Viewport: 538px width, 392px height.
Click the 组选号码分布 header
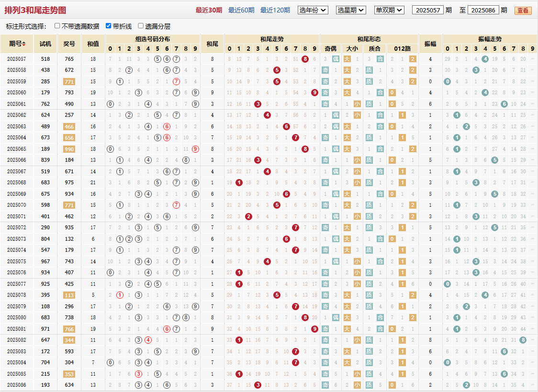pos(153,39)
